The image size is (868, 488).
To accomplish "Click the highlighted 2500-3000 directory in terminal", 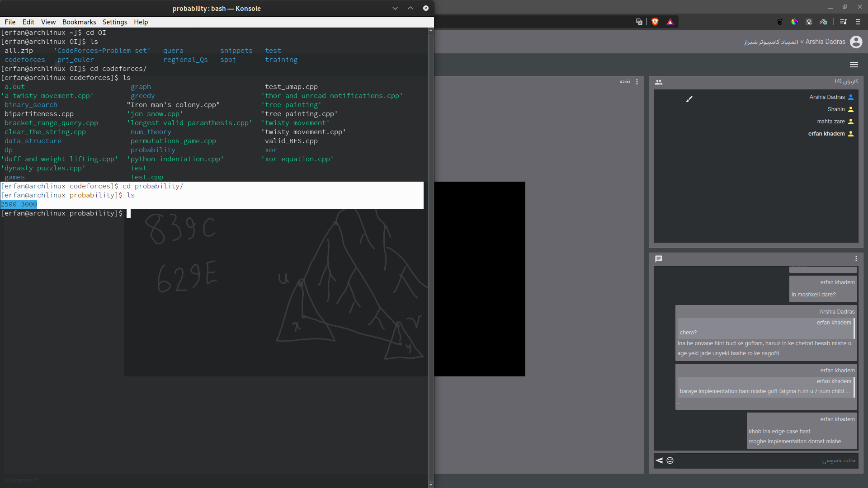I will (x=19, y=204).
